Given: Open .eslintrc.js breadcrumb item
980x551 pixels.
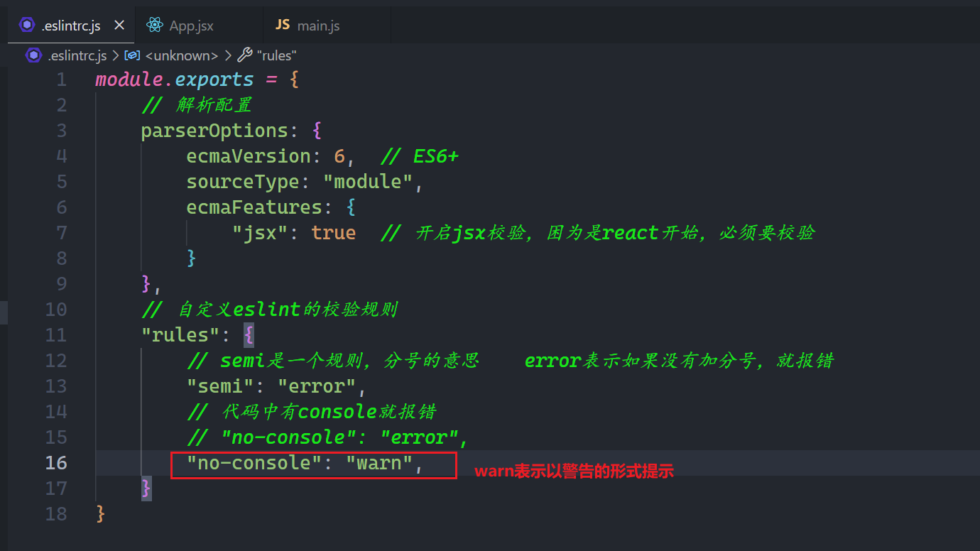Looking at the screenshot, I should 77,55.
